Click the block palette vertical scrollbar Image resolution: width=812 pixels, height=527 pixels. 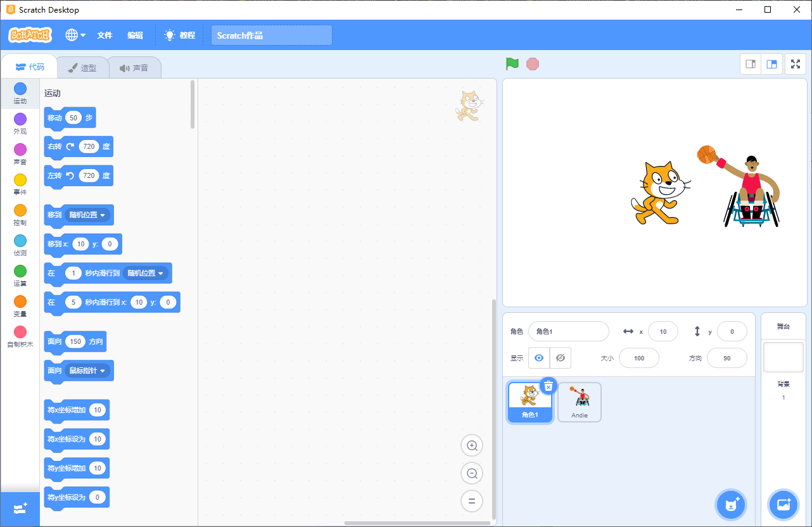click(193, 105)
